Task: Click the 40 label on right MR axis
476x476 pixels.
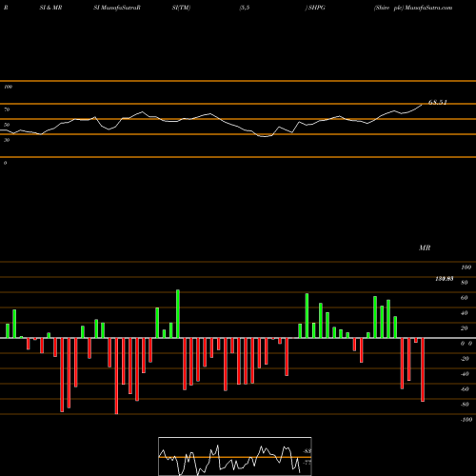Action: 465,313
